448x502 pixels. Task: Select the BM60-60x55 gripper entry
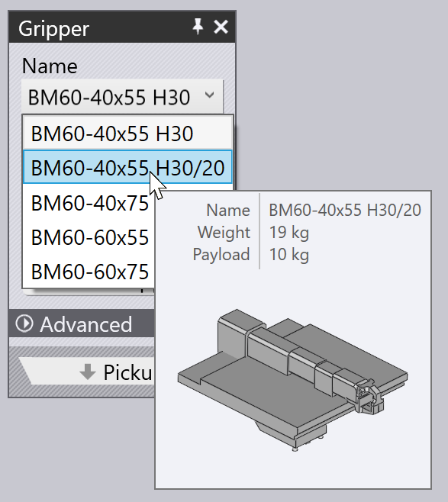tap(89, 237)
